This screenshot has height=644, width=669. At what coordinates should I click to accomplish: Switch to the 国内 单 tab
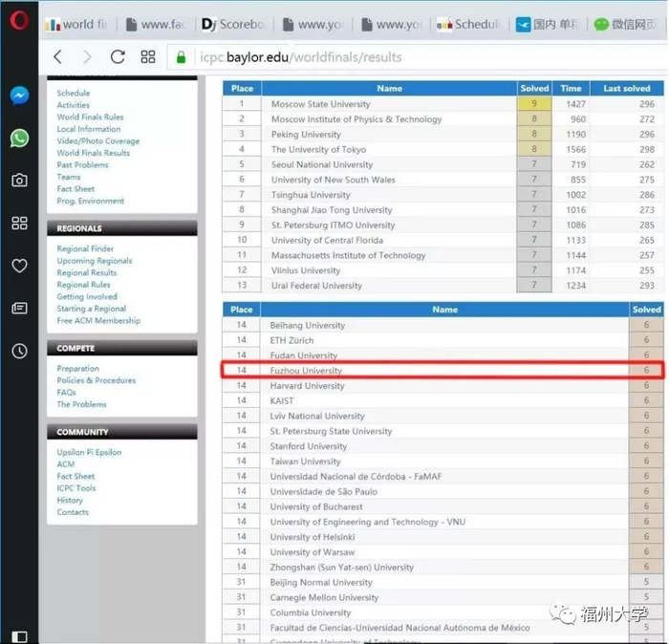point(548,24)
